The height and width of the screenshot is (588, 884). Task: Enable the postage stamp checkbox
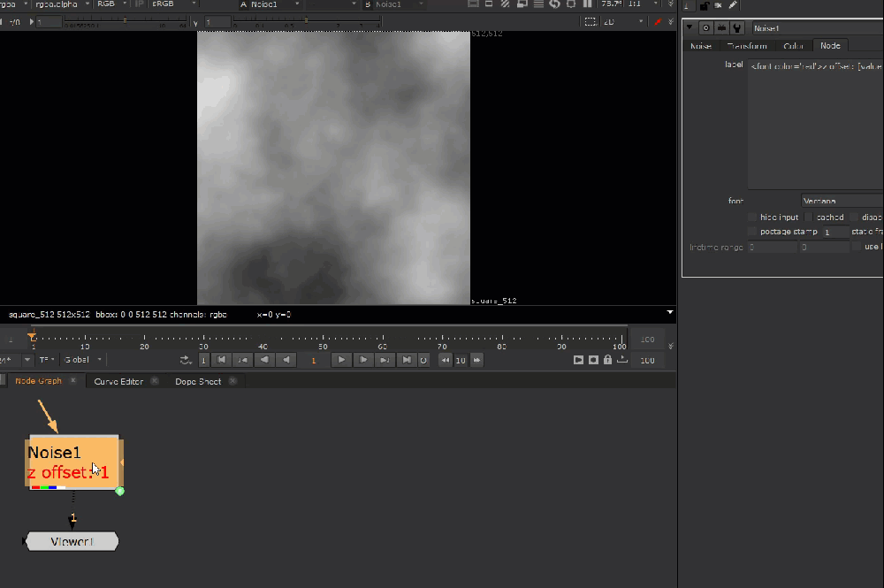click(752, 232)
